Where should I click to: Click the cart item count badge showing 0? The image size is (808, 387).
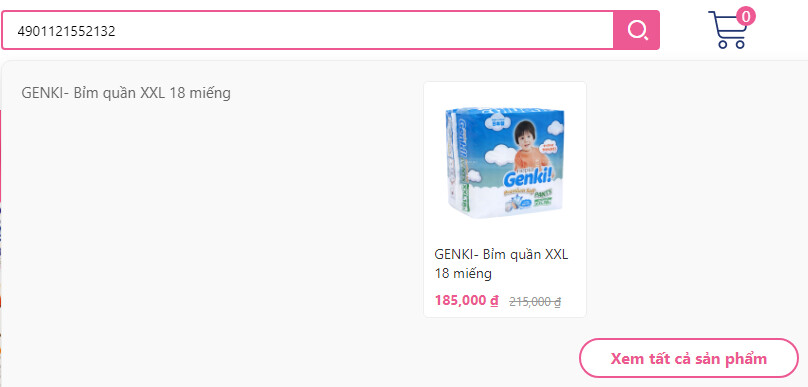[x=746, y=16]
